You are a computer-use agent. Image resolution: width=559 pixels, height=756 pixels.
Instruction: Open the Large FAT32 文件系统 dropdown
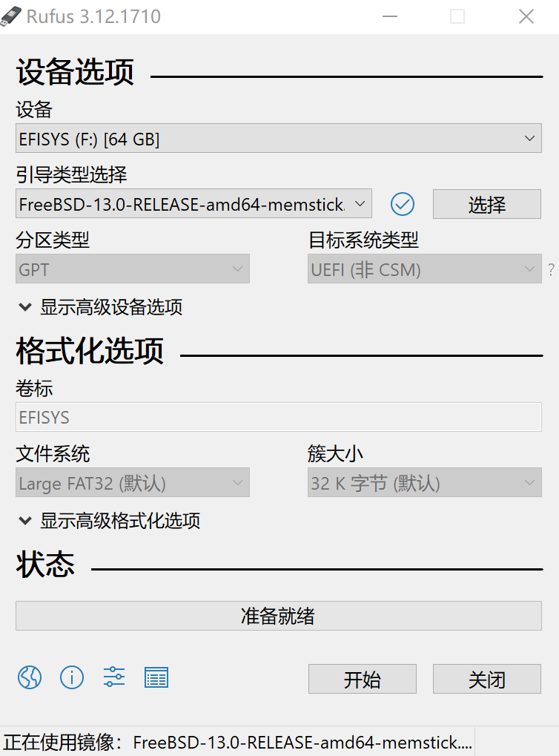pos(132,482)
